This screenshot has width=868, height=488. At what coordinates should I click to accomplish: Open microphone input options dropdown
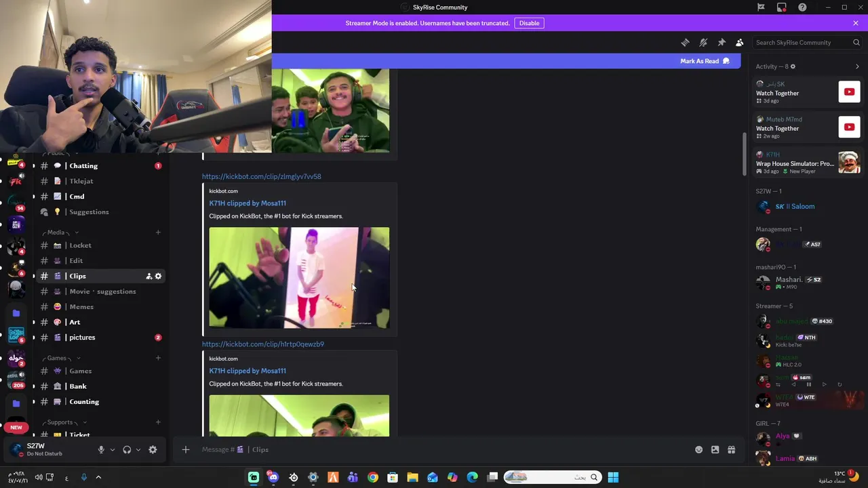(113, 449)
